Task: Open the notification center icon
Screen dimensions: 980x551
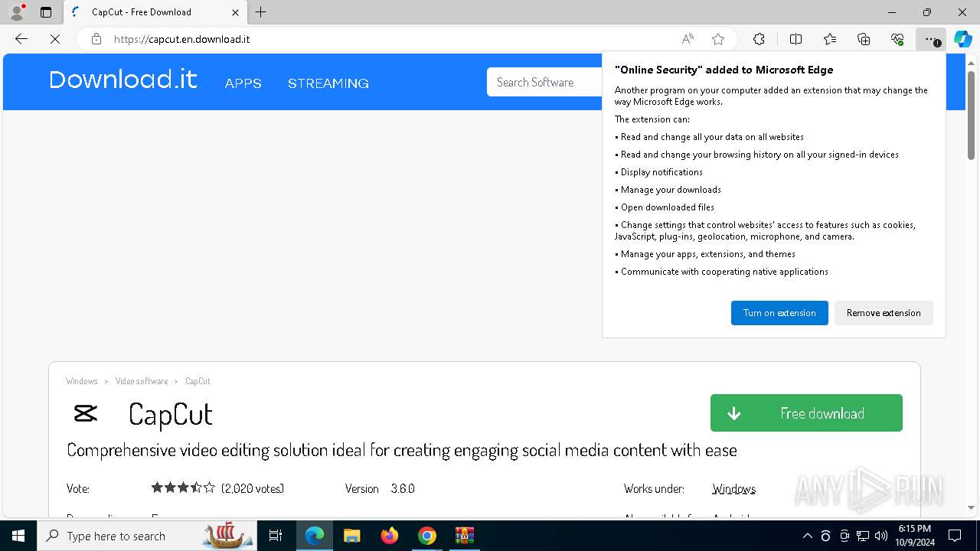Action: (955, 536)
